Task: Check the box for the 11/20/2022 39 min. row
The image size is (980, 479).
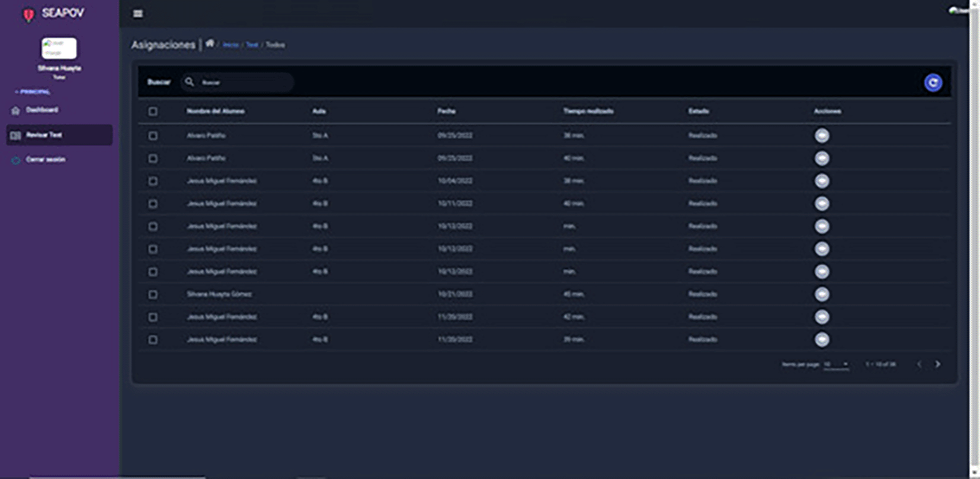Action: (153, 339)
